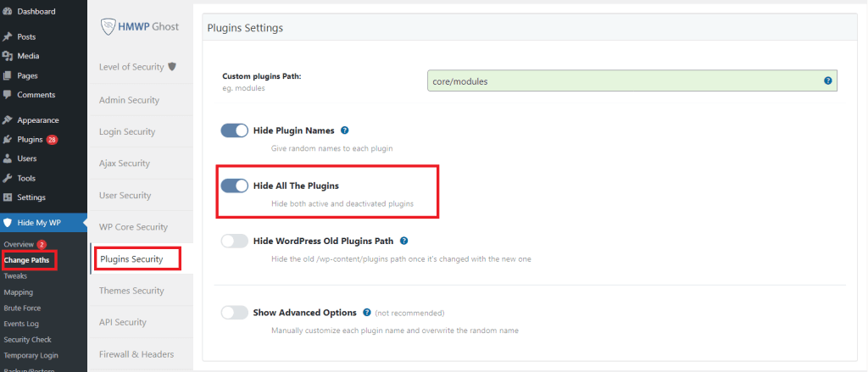Click the Tools wrench icon

(7, 178)
